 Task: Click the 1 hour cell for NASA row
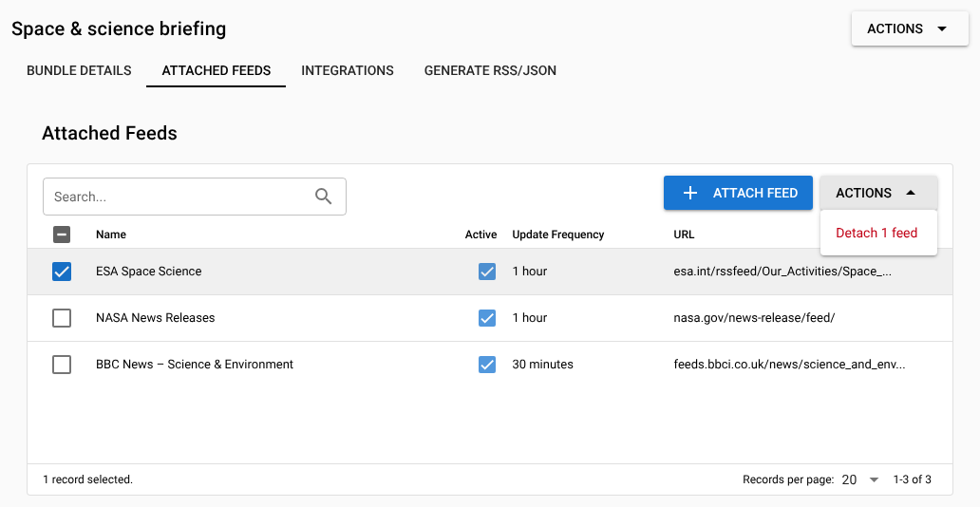(529, 317)
